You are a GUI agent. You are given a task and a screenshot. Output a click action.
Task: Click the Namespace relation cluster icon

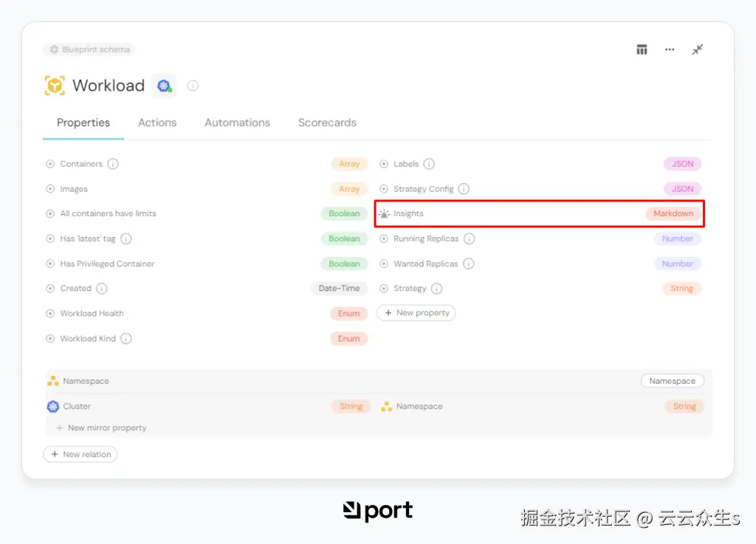(53, 381)
